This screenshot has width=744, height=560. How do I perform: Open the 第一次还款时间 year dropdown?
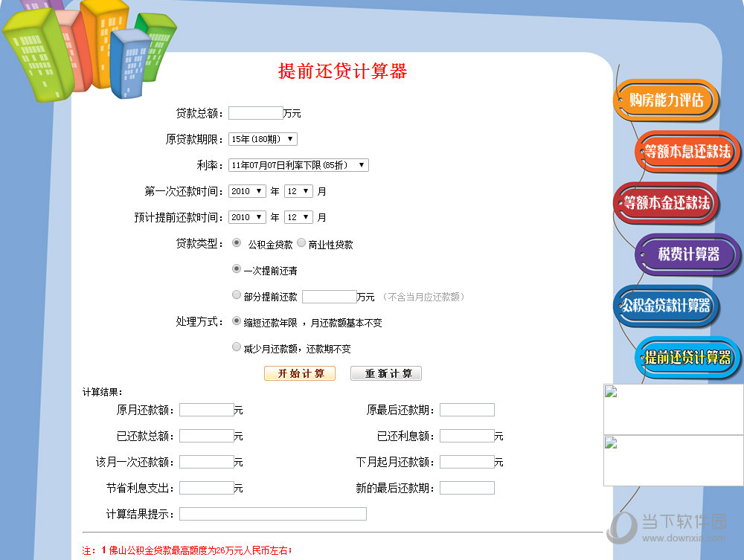click(x=246, y=190)
